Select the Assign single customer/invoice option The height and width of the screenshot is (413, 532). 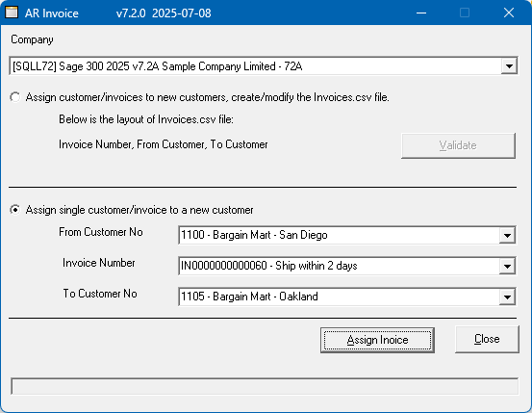click(15, 210)
